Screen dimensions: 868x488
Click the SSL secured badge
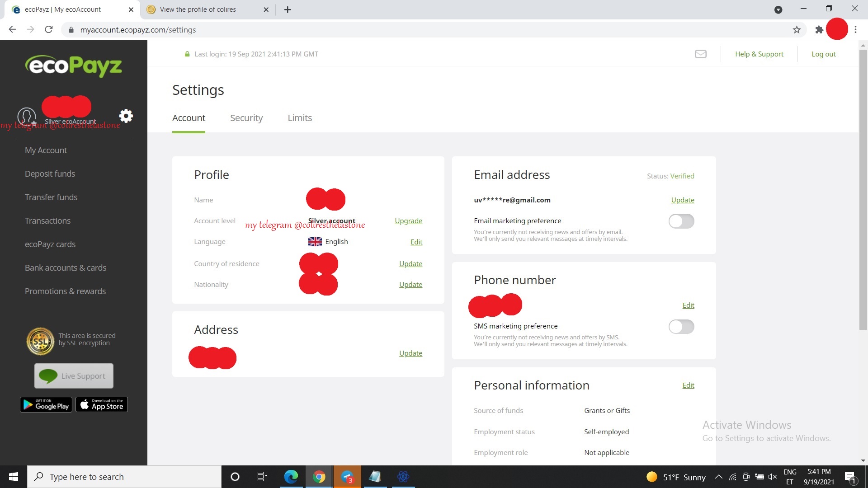tap(40, 341)
